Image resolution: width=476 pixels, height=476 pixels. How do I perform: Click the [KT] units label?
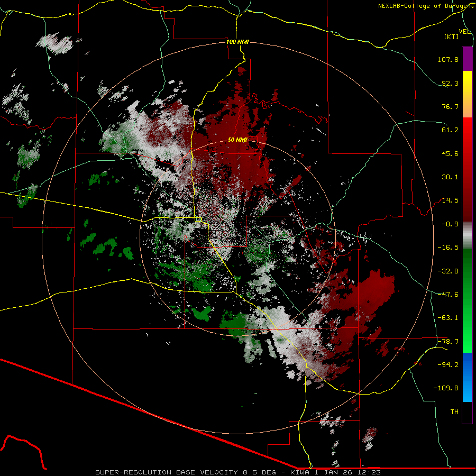tap(451, 36)
